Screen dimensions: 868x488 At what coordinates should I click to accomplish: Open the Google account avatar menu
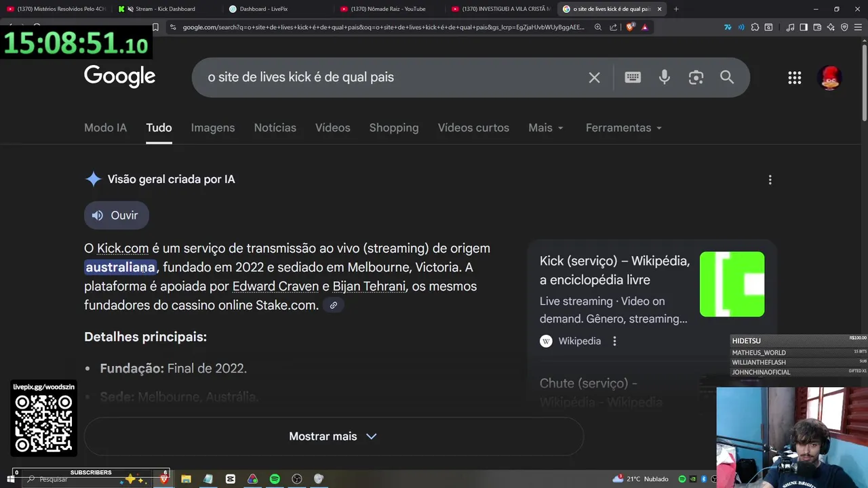(x=831, y=77)
